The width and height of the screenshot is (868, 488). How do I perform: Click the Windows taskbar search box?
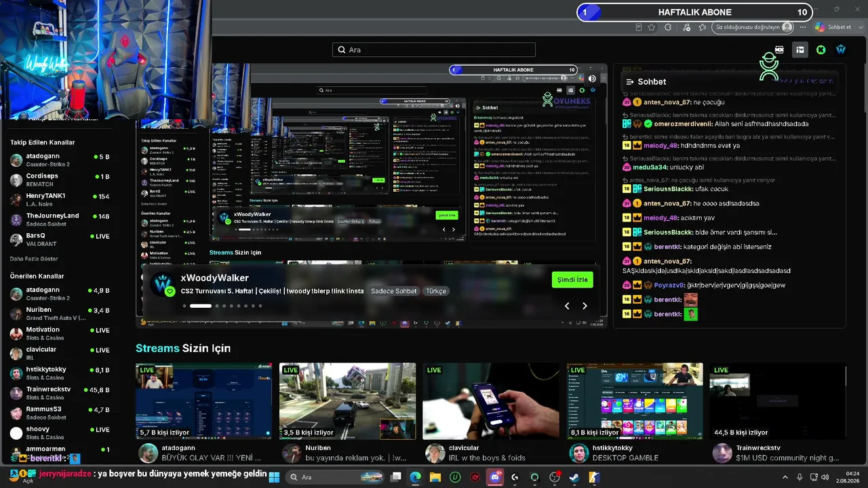(x=336, y=477)
